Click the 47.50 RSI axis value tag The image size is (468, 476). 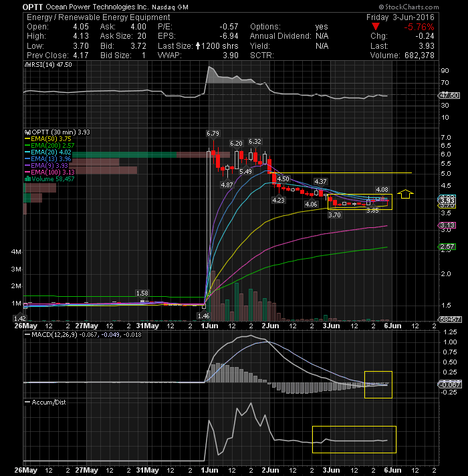click(449, 96)
